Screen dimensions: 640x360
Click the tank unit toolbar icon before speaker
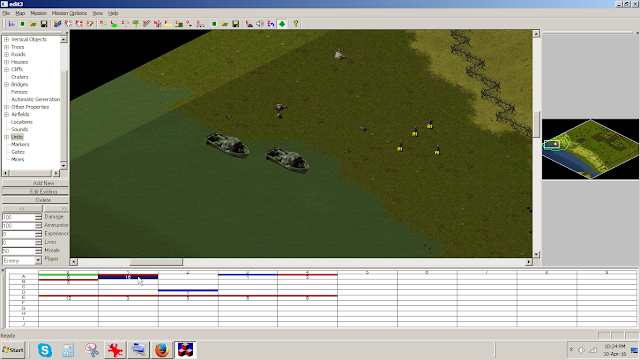(x=249, y=24)
